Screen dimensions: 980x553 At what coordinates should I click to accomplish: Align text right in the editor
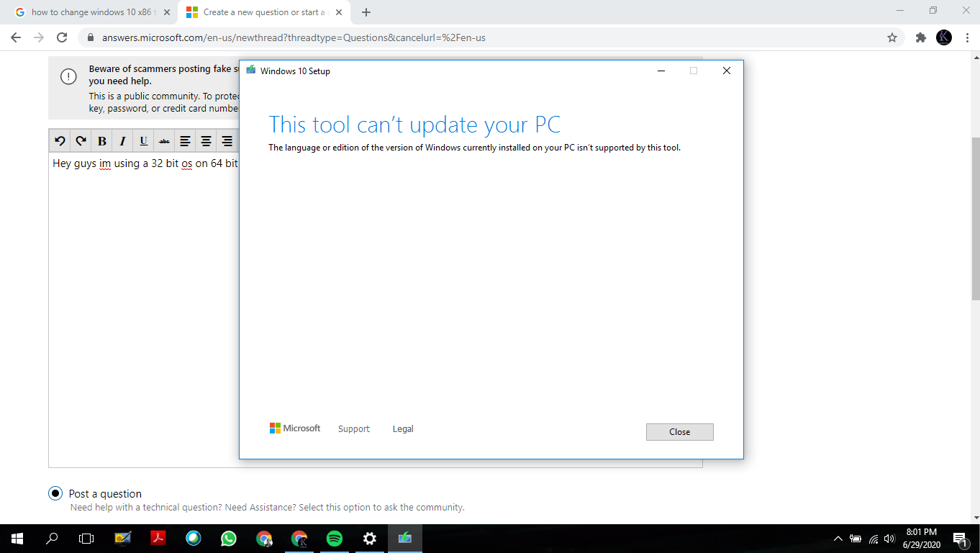pos(227,140)
